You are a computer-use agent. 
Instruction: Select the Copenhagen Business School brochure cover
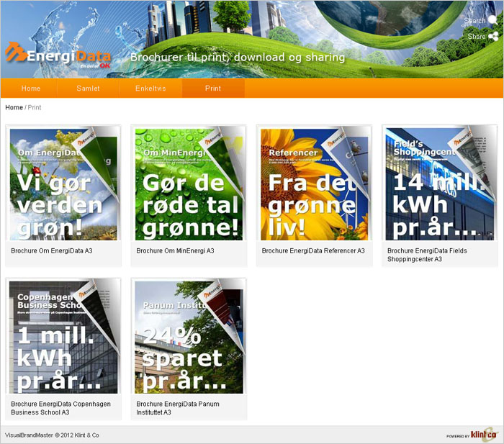63,337
